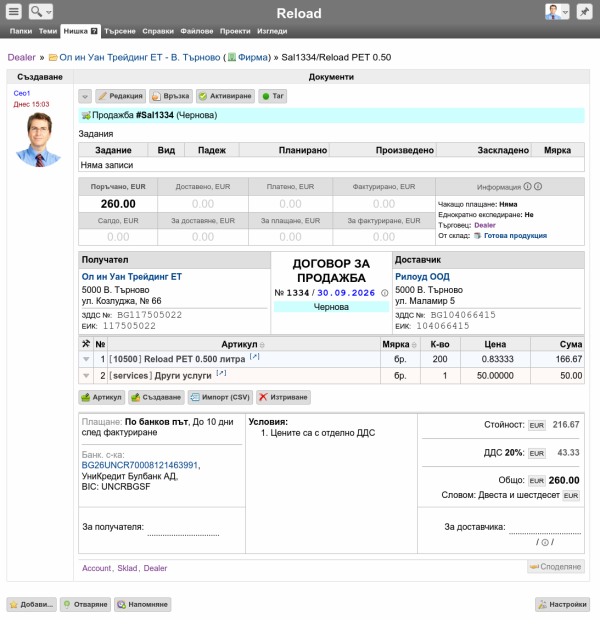Click the info icon beside the contract date

pos(384,293)
